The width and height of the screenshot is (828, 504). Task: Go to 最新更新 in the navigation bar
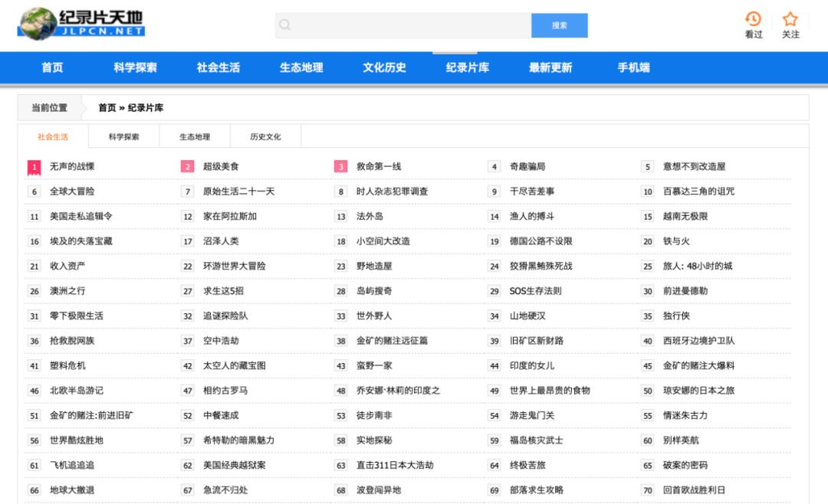(x=550, y=67)
